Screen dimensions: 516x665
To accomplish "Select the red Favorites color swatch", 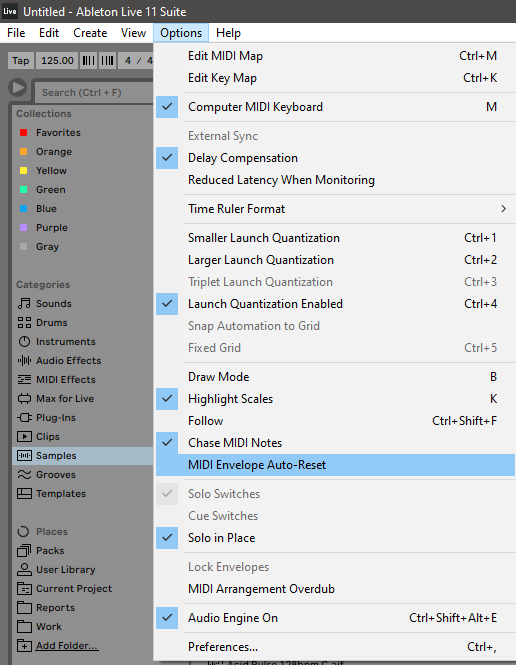I will pos(24,133).
